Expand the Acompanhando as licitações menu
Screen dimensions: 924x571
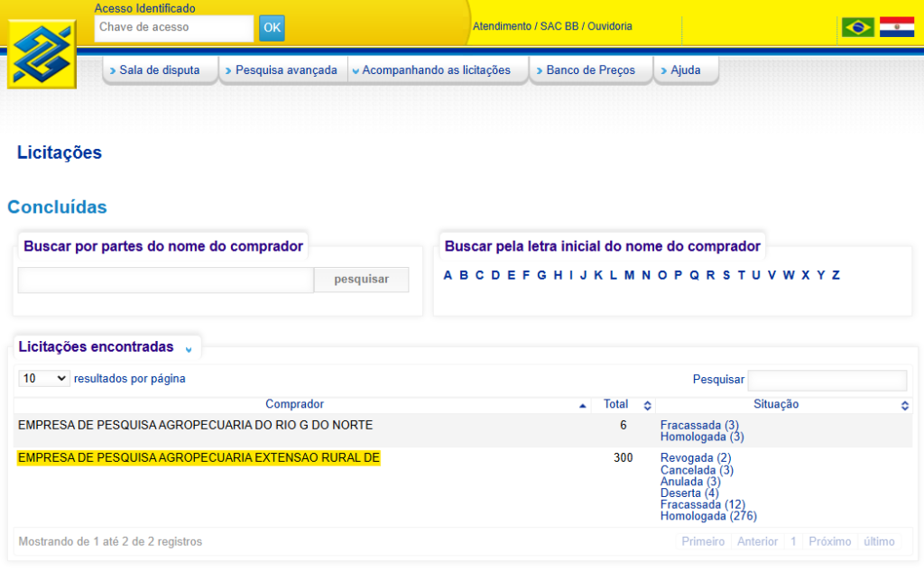(431, 70)
